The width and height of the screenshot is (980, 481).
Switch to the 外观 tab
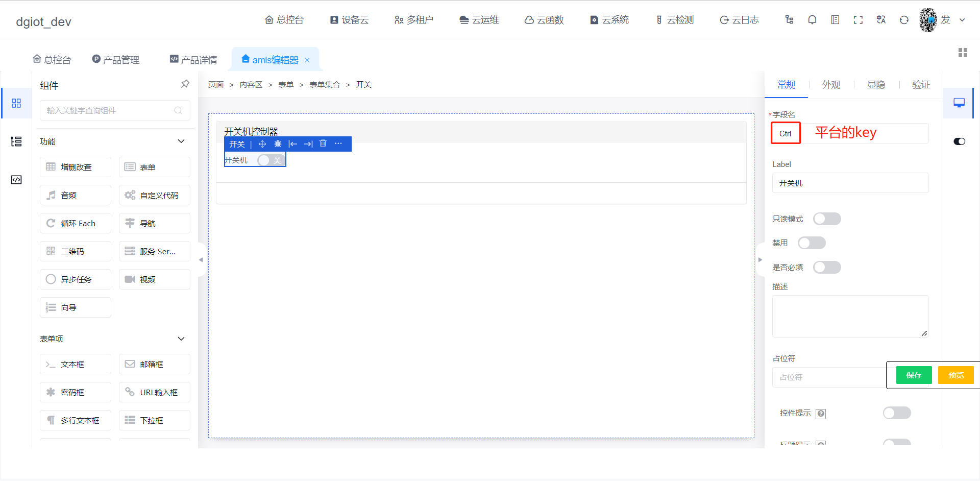point(831,85)
